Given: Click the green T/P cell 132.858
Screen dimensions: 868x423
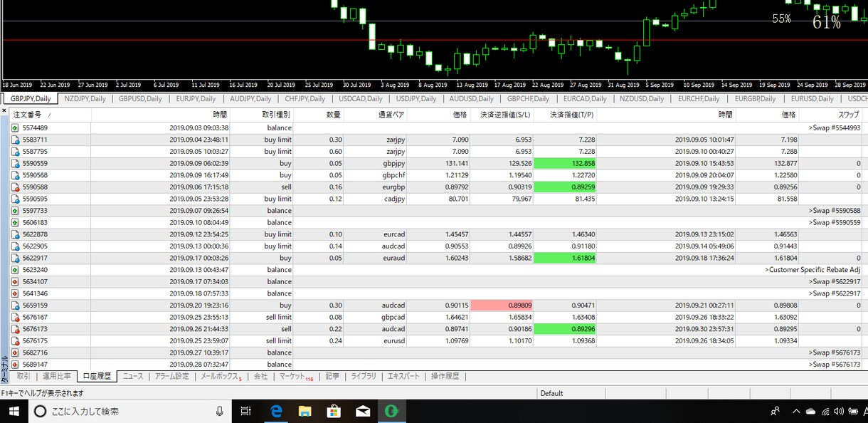Looking at the screenshot, I should point(565,163).
